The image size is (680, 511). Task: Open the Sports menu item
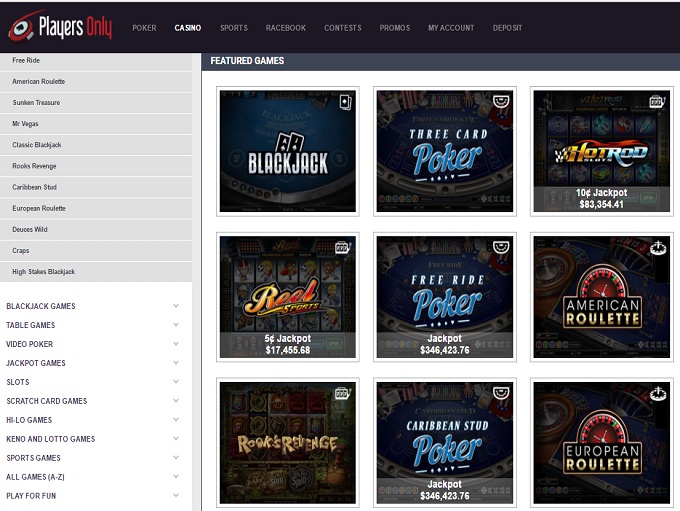233,28
